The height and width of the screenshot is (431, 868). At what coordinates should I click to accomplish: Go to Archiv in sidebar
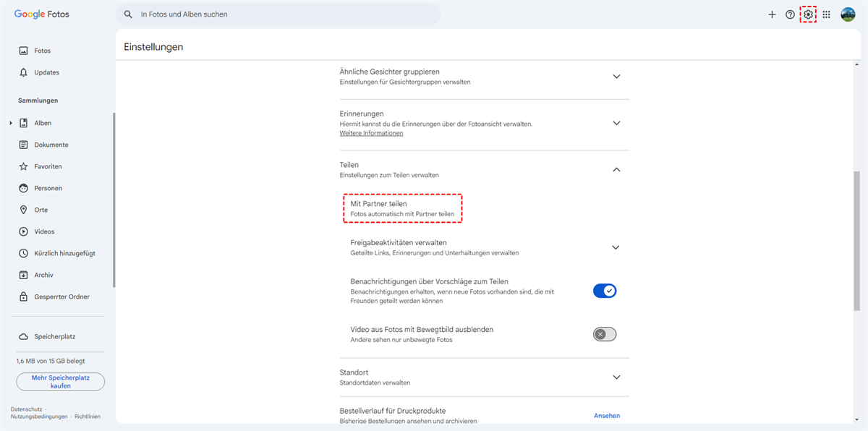point(43,275)
